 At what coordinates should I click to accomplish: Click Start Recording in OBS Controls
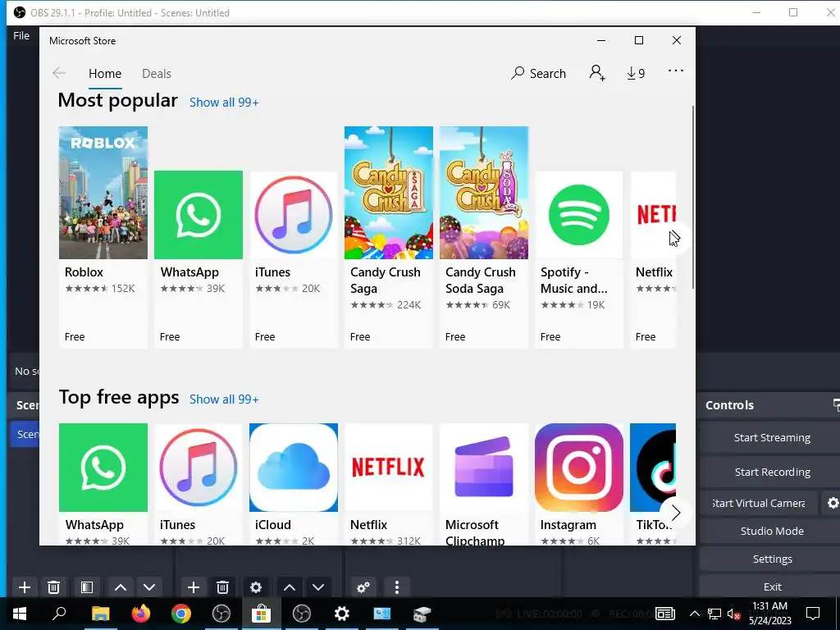771,472
